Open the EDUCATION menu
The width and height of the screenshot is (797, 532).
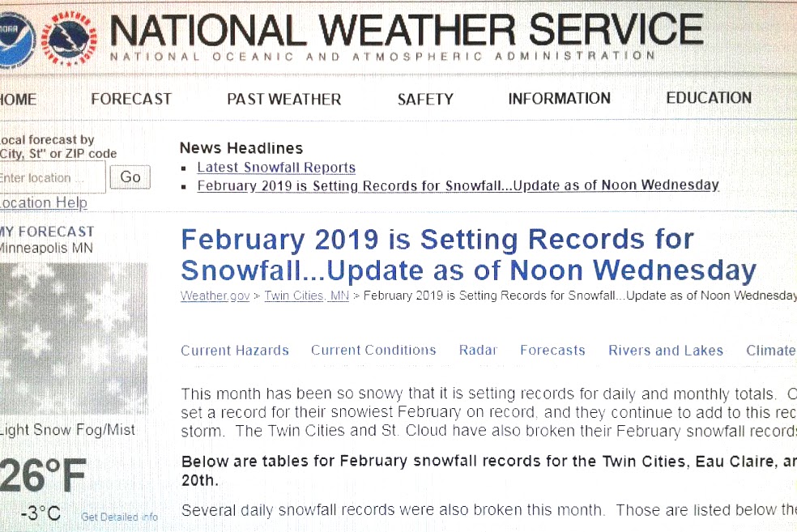[x=709, y=98]
